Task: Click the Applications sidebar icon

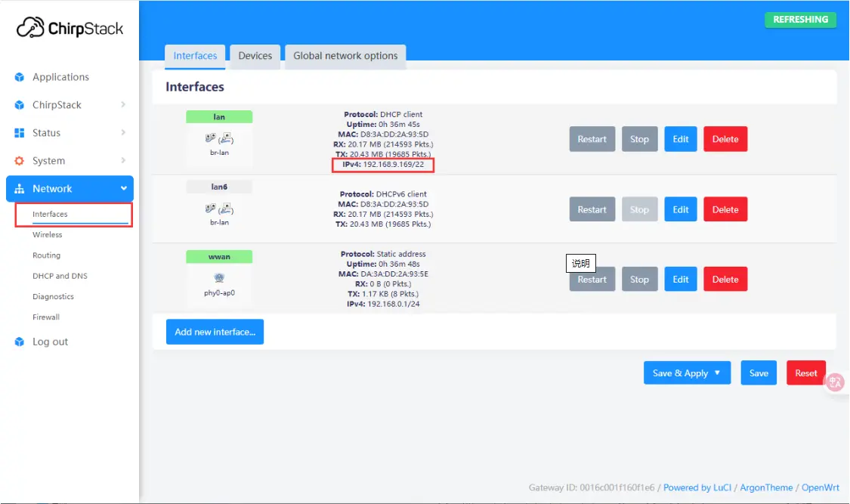Action: tap(18, 76)
